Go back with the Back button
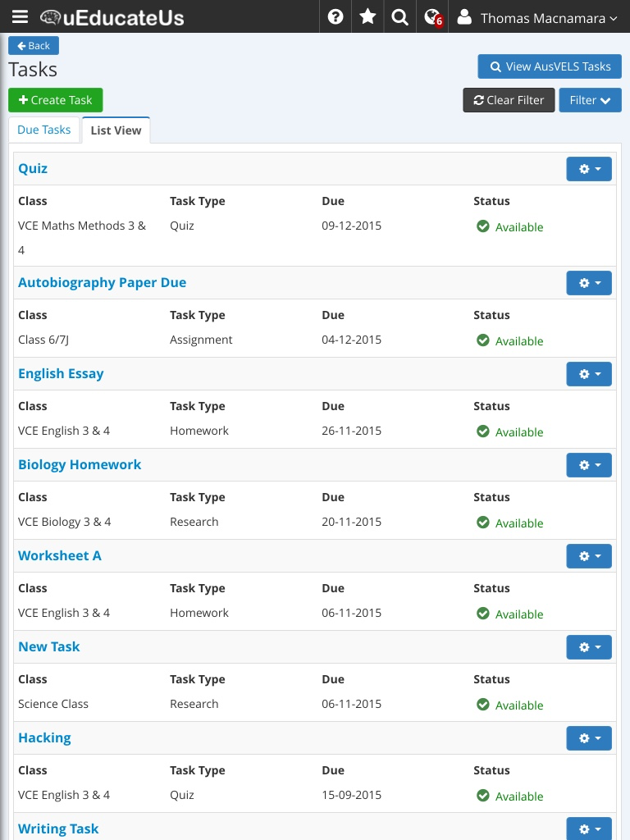 [33, 46]
